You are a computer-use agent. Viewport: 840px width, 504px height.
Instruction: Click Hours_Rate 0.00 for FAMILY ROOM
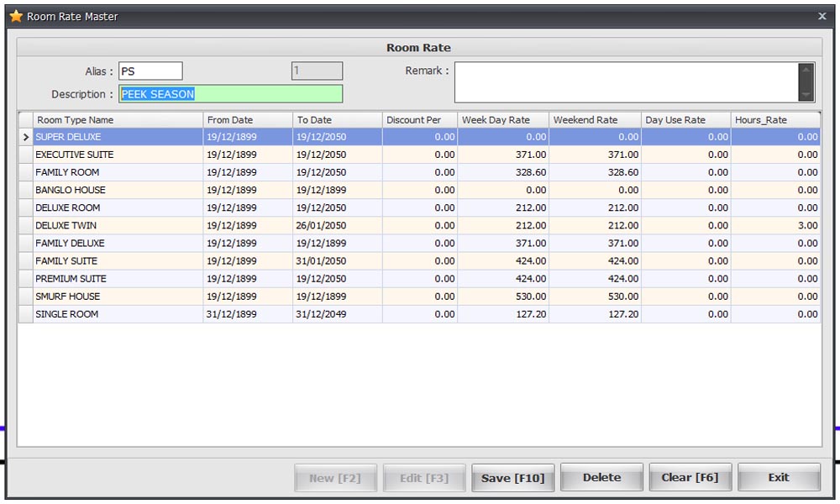(775, 172)
